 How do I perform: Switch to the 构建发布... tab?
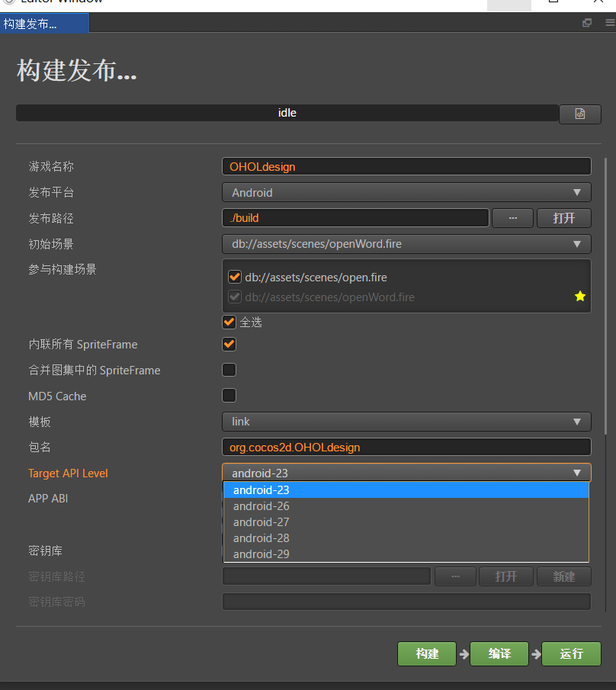[x=44, y=24]
